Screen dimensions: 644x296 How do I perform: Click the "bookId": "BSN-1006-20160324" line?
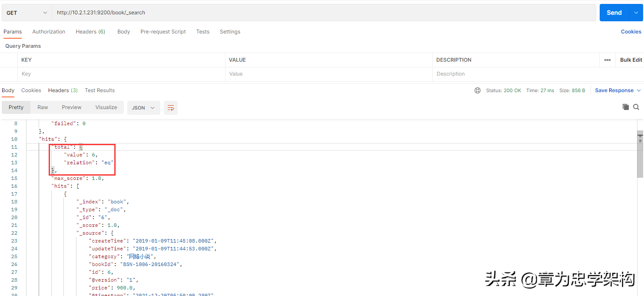[x=136, y=264]
